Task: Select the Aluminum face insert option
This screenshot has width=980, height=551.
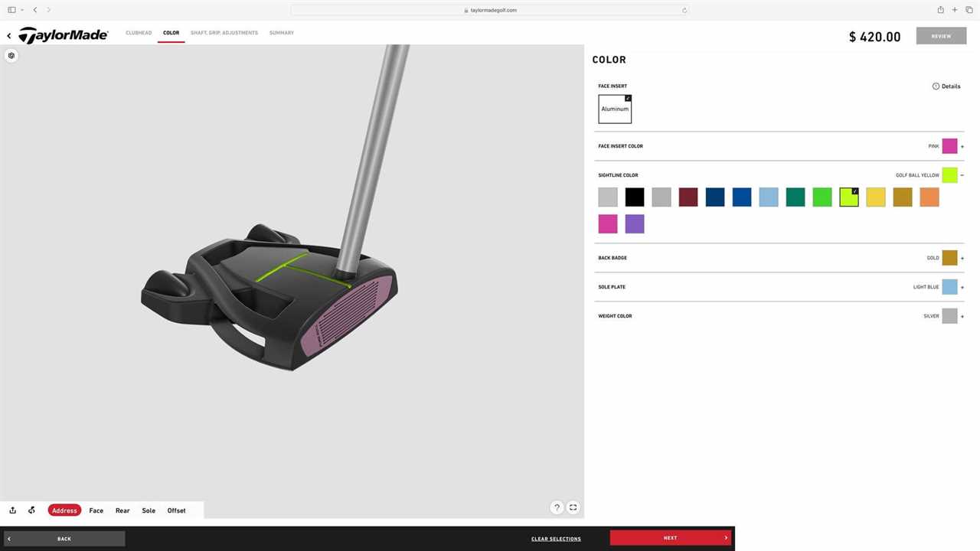Action: coord(615,109)
